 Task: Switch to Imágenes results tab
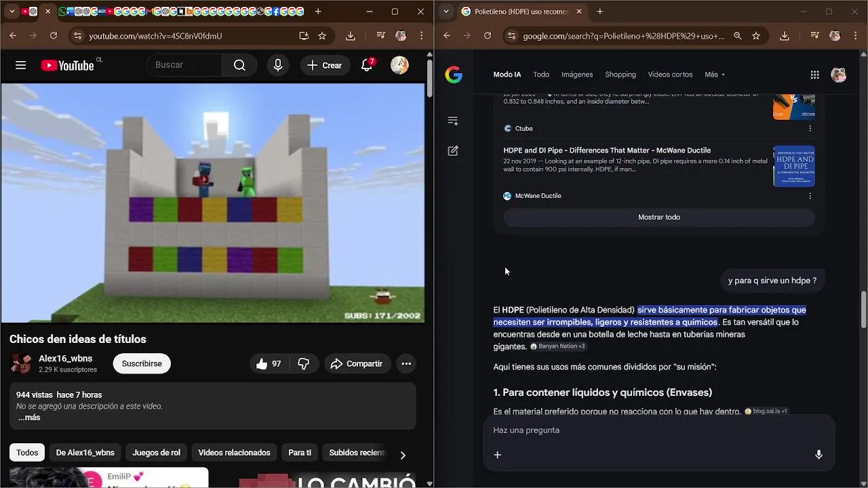[x=577, y=75]
